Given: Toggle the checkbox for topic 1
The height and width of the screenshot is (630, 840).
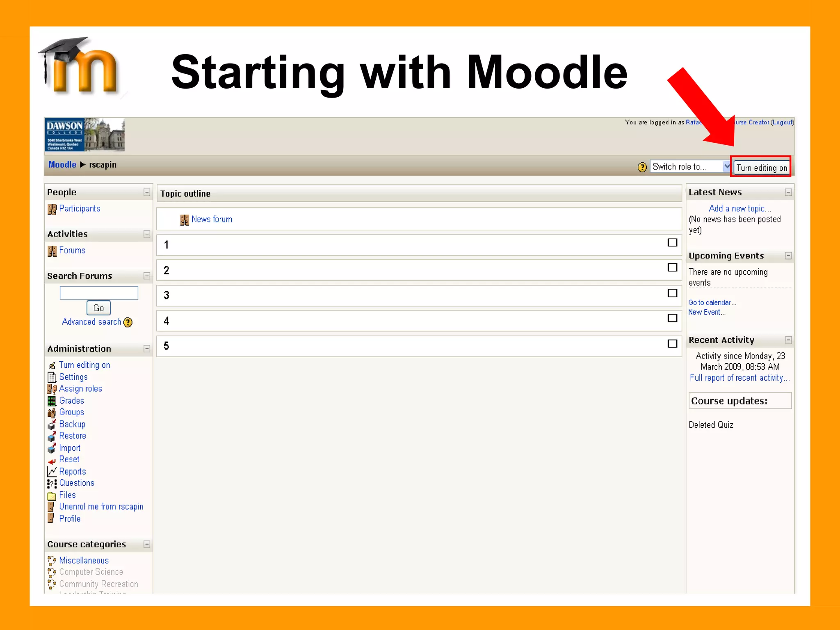Looking at the screenshot, I should point(672,243).
